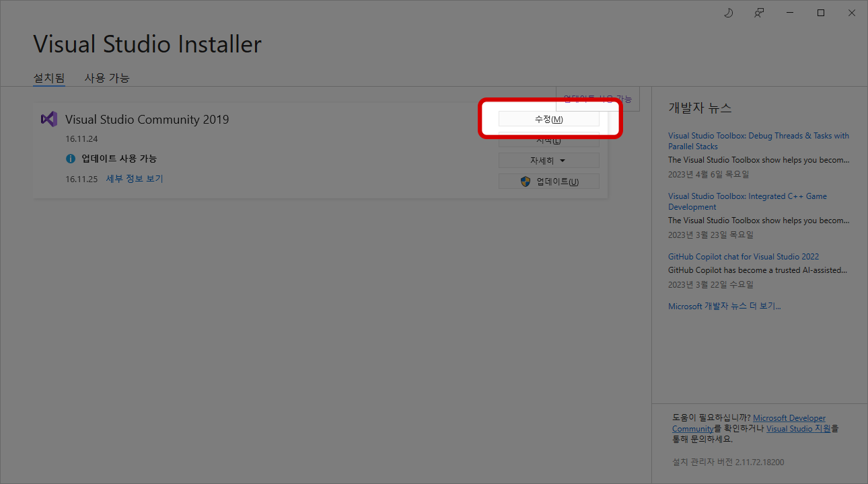868x484 pixels.
Task: Open GitHub Copilot chat news link
Action: [x=744, y=257]
